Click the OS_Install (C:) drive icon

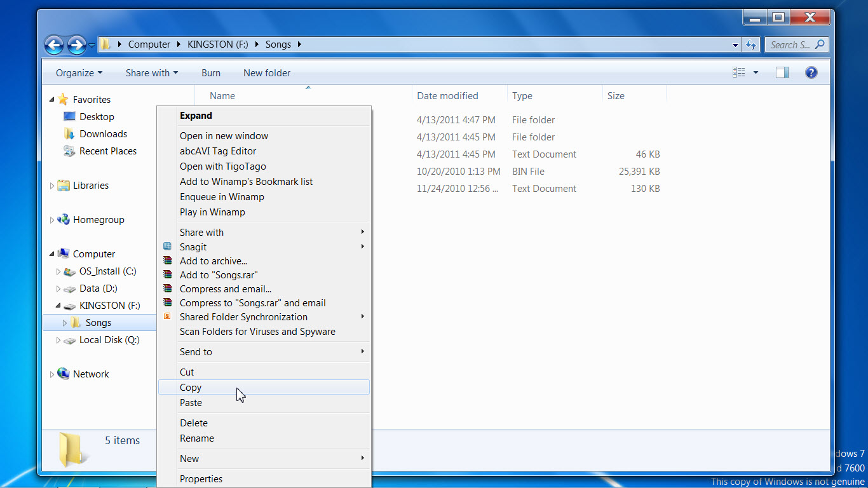[x=70, y=271]
